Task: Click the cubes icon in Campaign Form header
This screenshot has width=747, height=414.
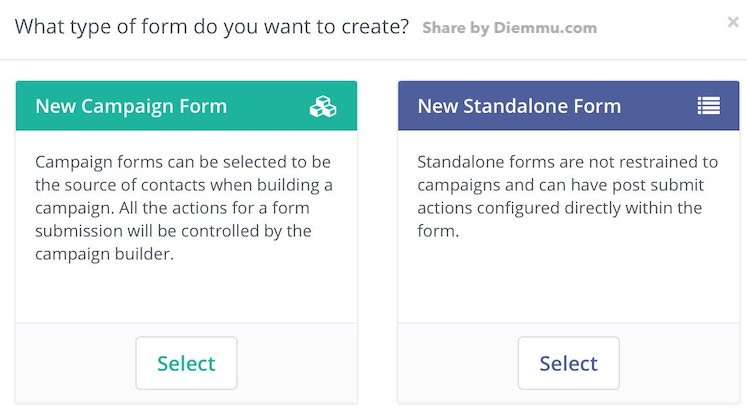Action: pyautogui.click(x=323, y=106)
